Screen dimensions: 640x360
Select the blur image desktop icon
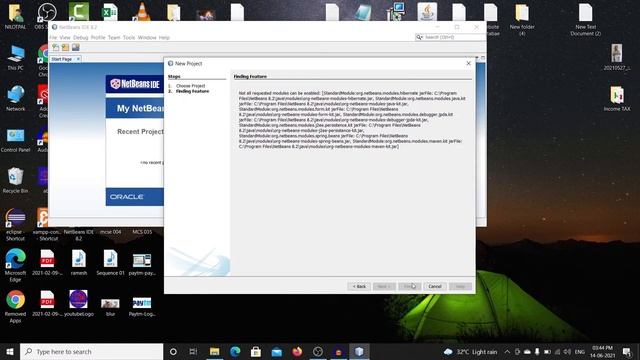[110, 307]
